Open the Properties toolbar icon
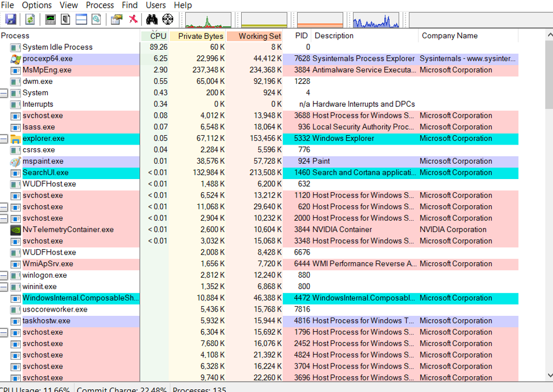The height and width of the screenshot is (392, 553). point(116,19)
